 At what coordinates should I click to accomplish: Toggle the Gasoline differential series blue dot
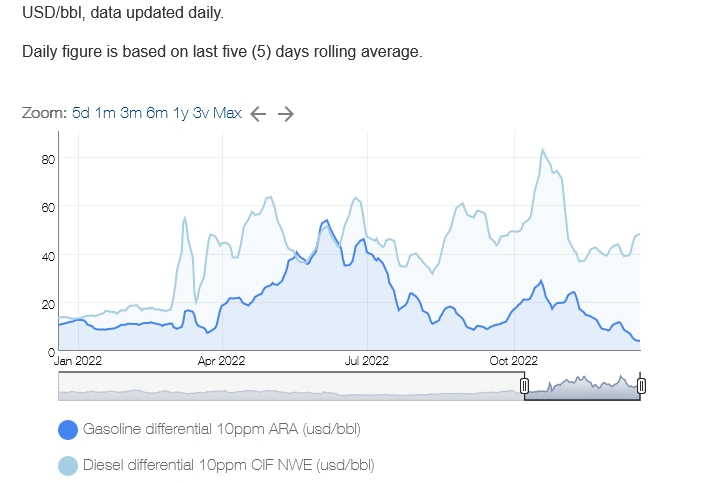[68, 430]
